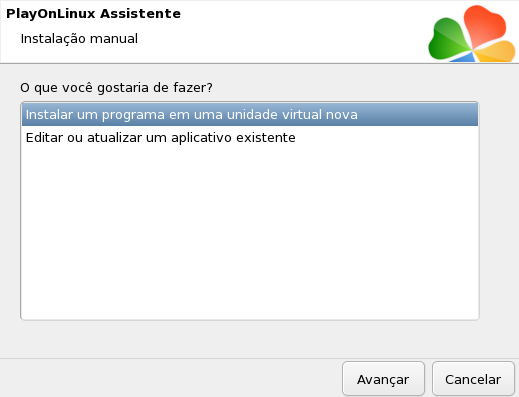Click blank highlighted space right of nova
This screenshot has height=397, width=519.
417,115
